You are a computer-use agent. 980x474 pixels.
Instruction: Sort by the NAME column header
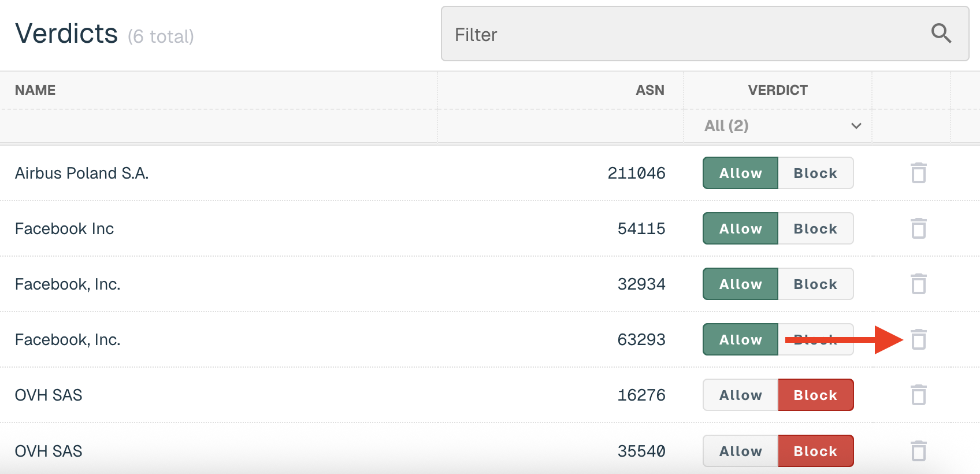tap(35, 90)
